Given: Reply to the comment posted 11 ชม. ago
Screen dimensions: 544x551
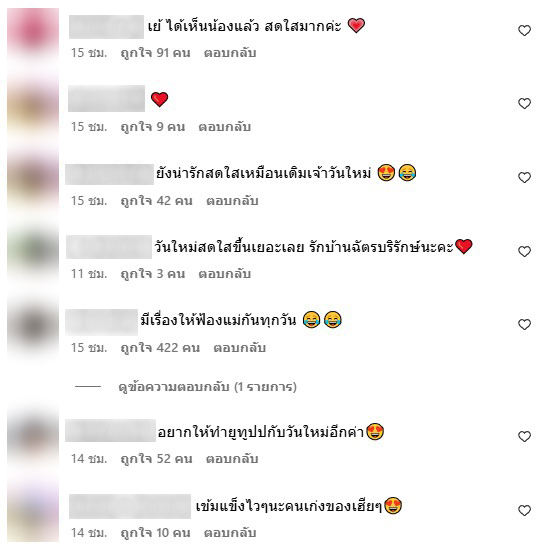Looking at the screenshot, I should [x=225, y=274].
